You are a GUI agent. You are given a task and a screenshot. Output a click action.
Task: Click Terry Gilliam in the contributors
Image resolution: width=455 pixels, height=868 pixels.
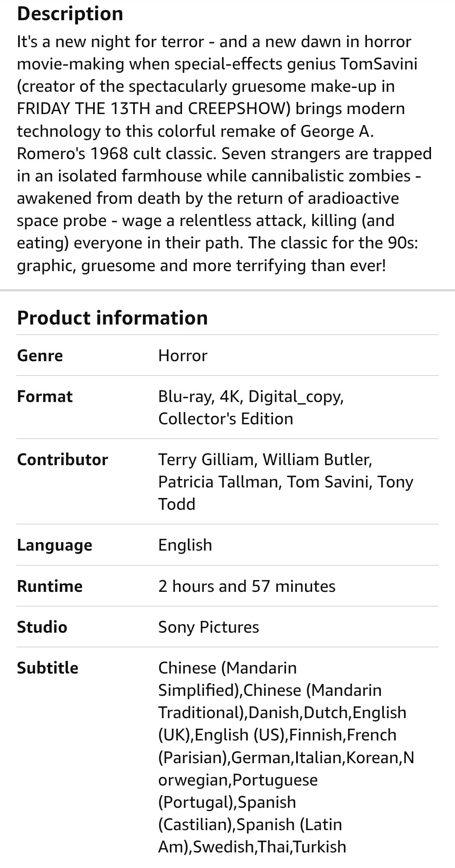pos(206,460)
